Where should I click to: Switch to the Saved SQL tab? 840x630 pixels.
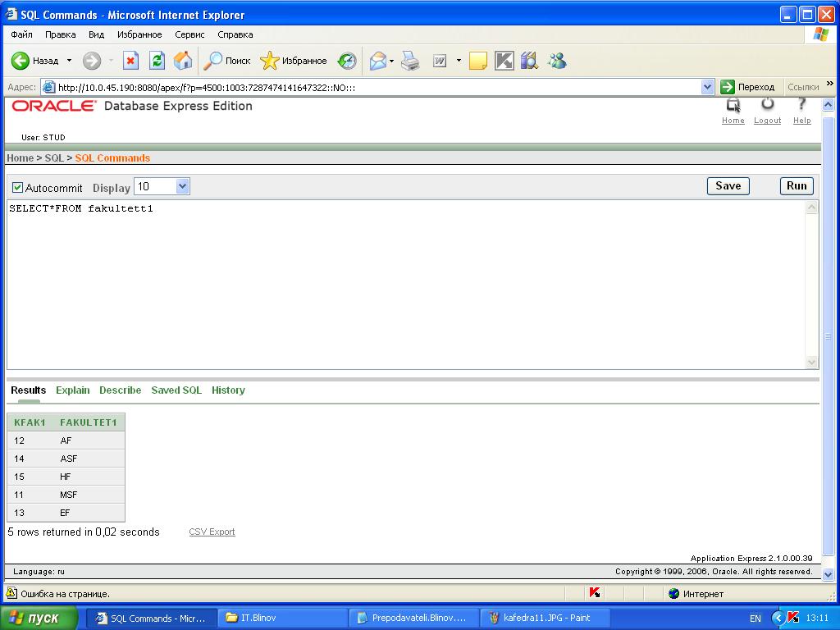point(176,390)
